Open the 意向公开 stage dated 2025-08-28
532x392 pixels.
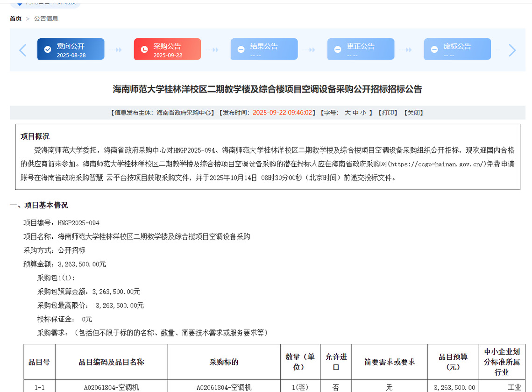pyautogui.click(x=71, y=49)
